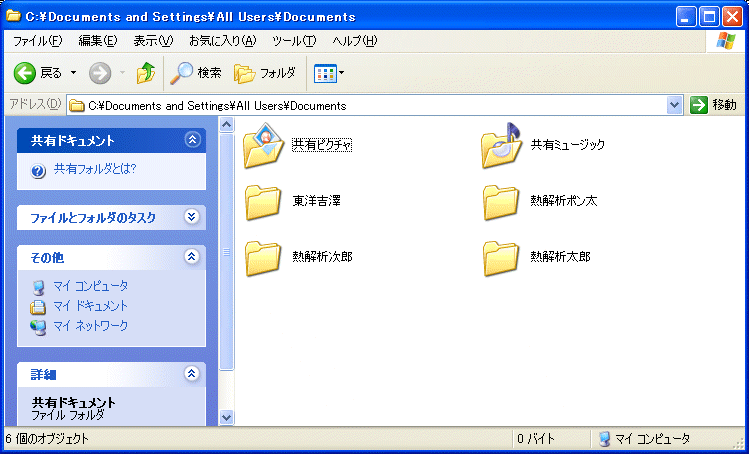749x454 pixels.
Task: Select the 共有ピクチャ folder icon
Action: pos(263,145)
